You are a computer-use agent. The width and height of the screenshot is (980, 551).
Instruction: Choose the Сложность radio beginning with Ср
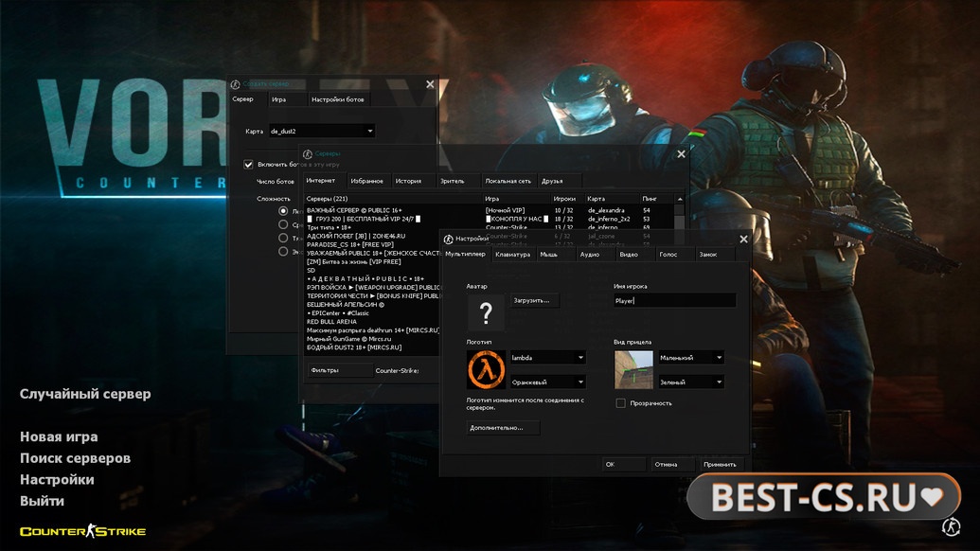[x=283, y=224]
